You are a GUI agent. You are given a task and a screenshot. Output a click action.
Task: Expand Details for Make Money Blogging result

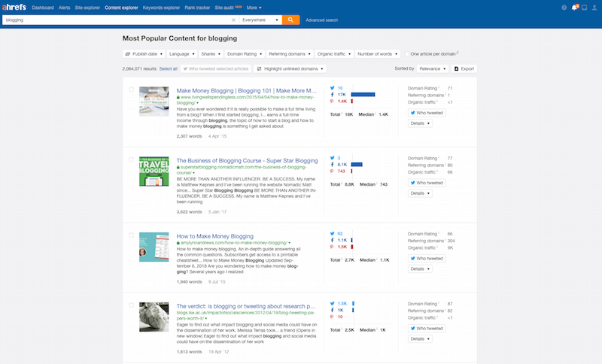click(x=420, y=123)
